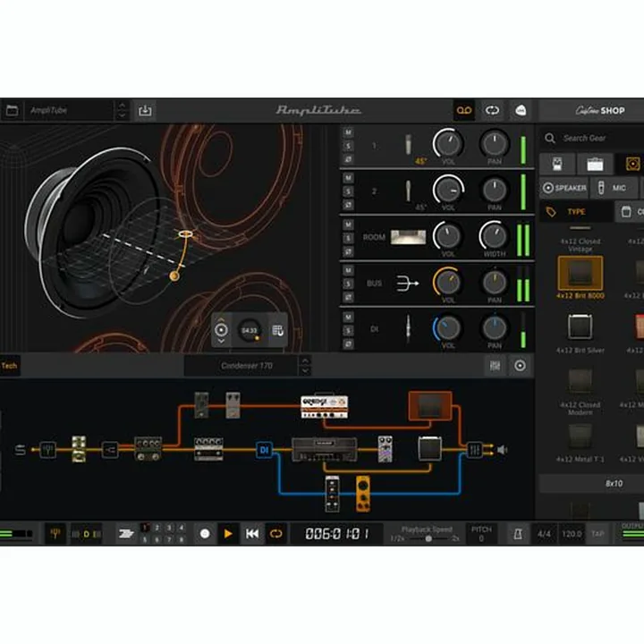The height and width of the screenshot is (644, 644).
Task: Switch to the MIC tab
Action: pyautogui.click(x=614, y=188)
